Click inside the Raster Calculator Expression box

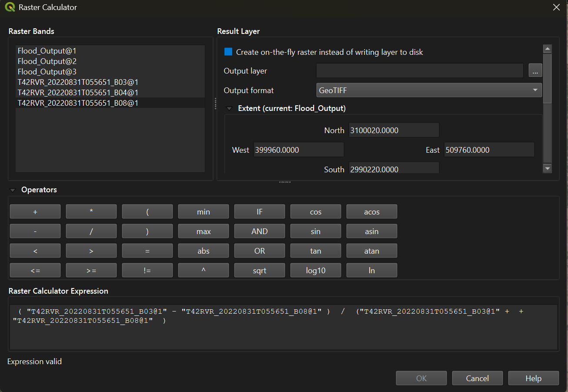(284, 327)
